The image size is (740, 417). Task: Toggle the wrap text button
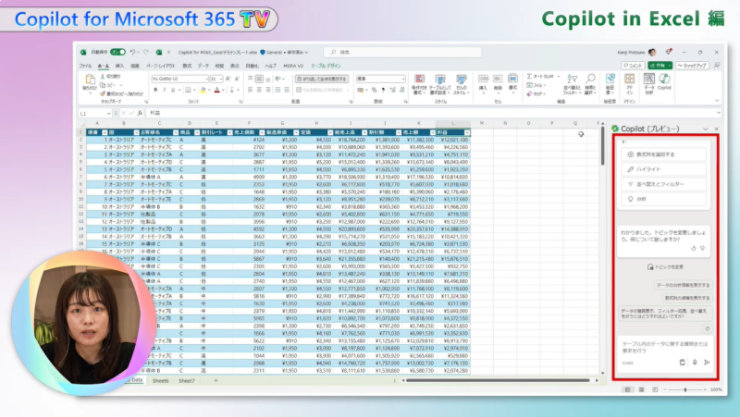click(x=322, y=79)
